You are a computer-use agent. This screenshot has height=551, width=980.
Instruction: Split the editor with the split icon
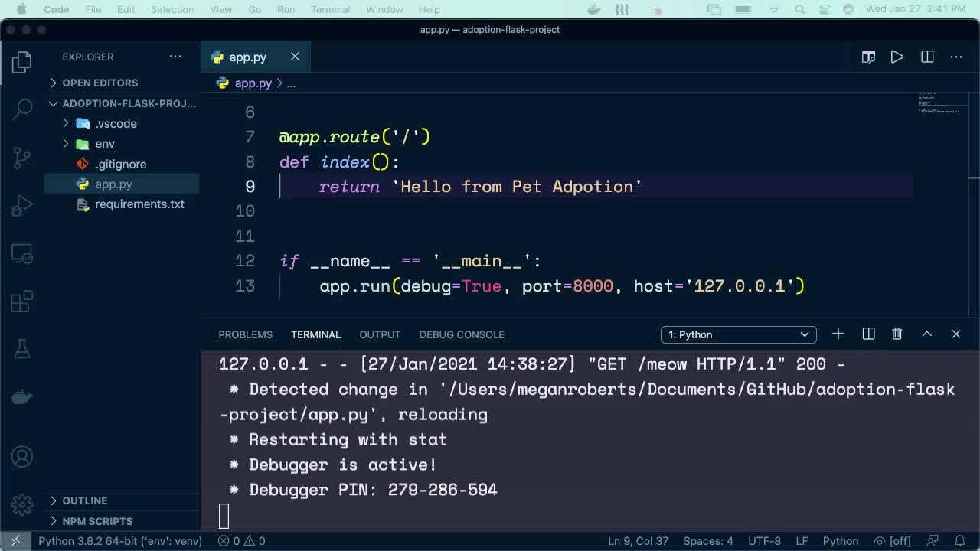pos(927,57)
